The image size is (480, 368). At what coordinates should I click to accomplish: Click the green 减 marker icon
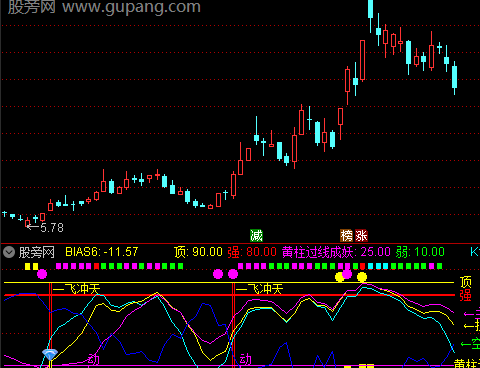click(256, 236)
